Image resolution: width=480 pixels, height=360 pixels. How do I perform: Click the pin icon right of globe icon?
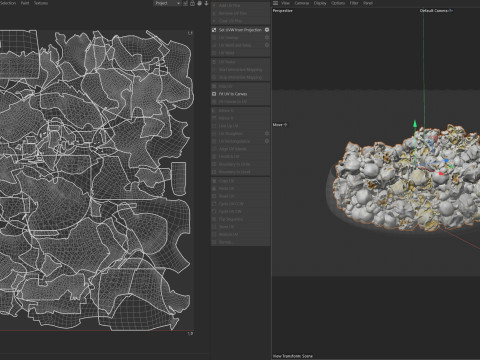coord(206,3)
